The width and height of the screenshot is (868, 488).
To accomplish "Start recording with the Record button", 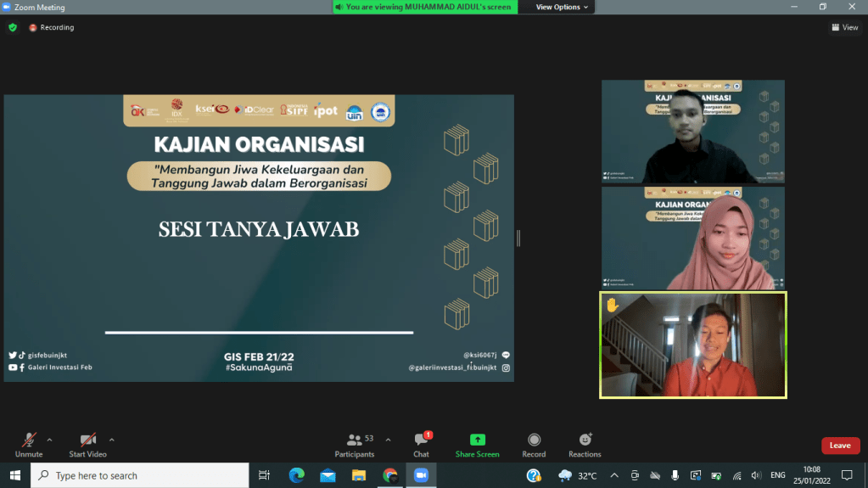I will point(534,444).
